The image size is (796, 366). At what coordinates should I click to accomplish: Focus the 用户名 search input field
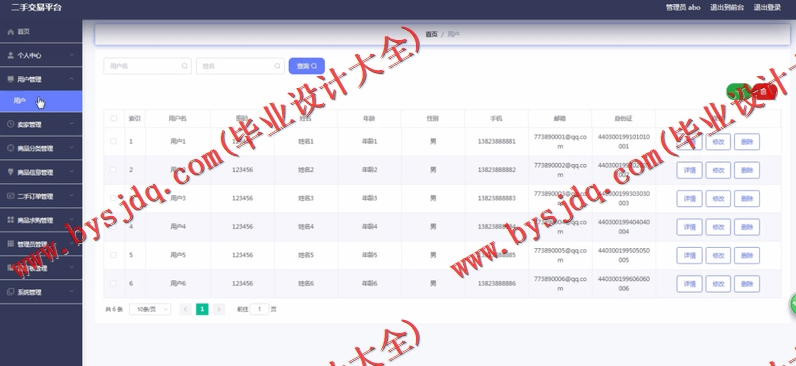tap(147, 66)
